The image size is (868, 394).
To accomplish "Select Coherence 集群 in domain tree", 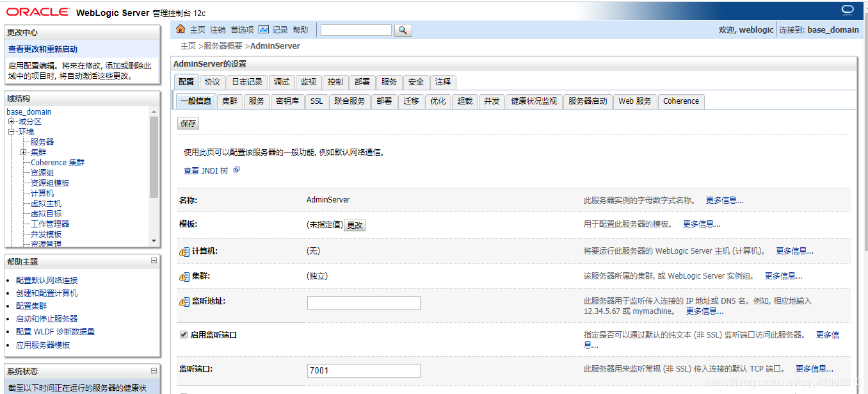I will click(x=58, y=163).
